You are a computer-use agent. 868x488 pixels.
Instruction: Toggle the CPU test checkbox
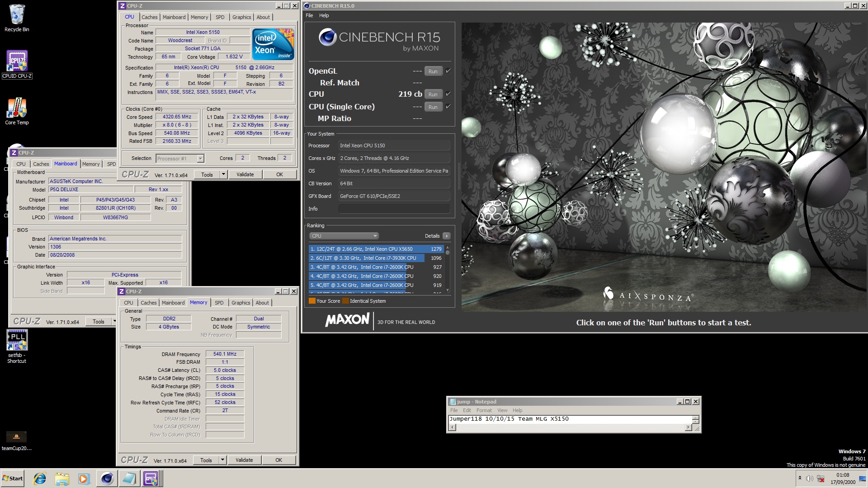[x=448, y=94]
